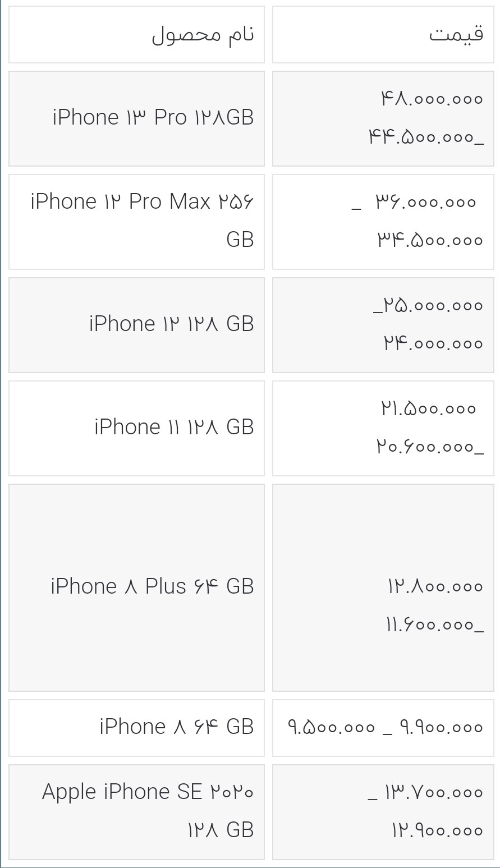Click the 24.000.000 price text
Image resolution: width=500 pixels, height=868 pixels.
433,343
